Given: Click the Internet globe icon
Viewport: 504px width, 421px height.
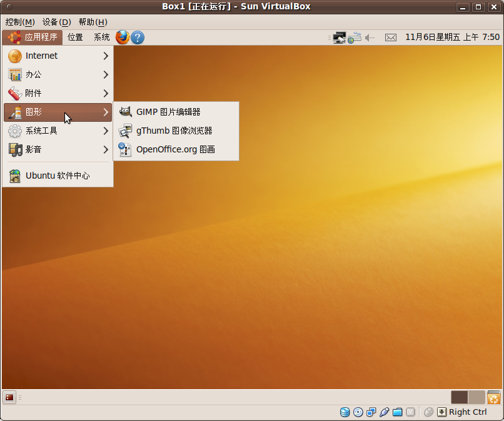Looking at the screenshot, I should coord(15,56).
